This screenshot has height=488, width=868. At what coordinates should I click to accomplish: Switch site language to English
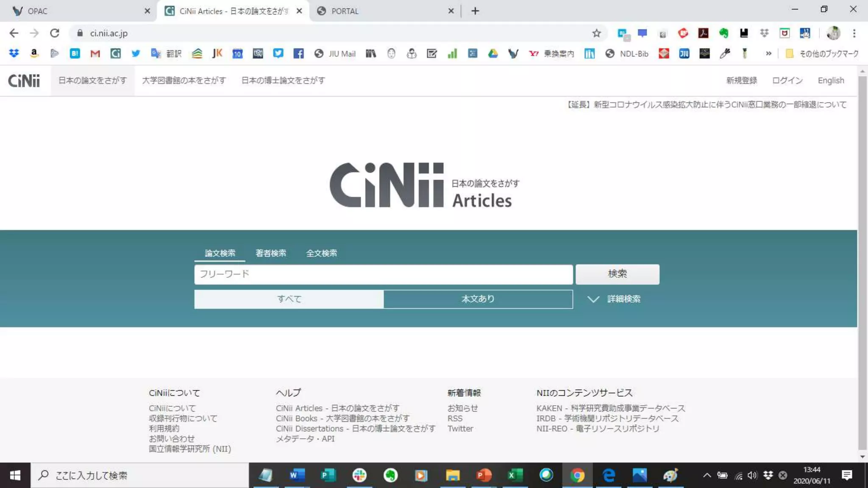point(831,80)
